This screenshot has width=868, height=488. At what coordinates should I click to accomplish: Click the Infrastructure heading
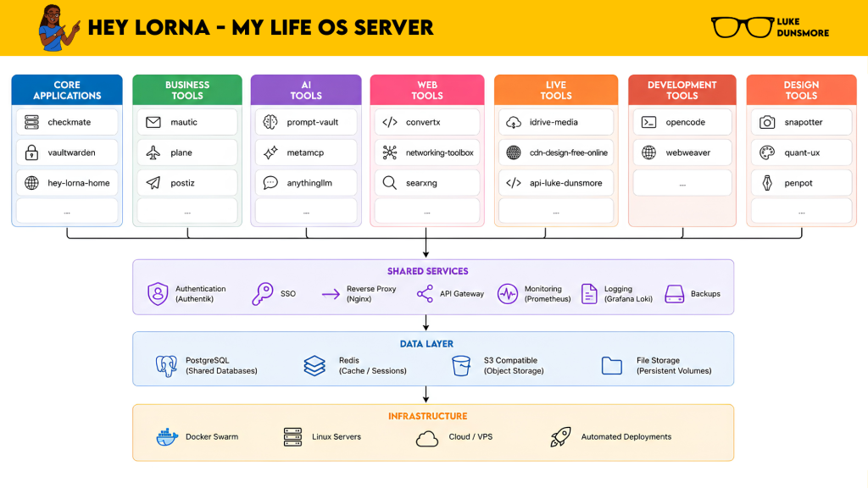click(428, 416)
